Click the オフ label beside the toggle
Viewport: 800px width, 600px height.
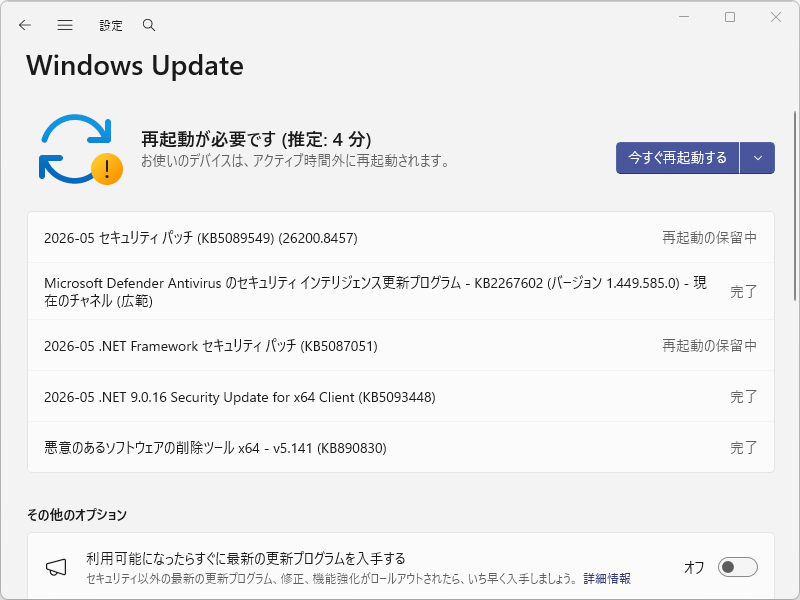point(694,567)
